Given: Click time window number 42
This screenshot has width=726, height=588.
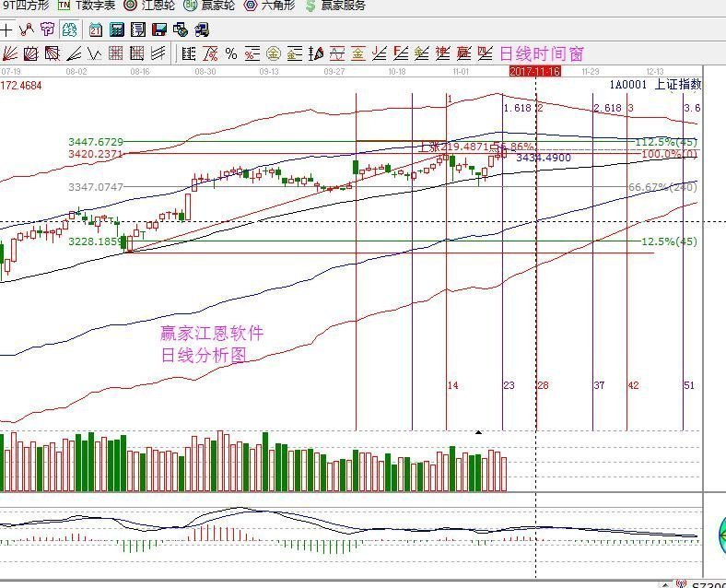Looking at the screenshot, I should point(633,385).
